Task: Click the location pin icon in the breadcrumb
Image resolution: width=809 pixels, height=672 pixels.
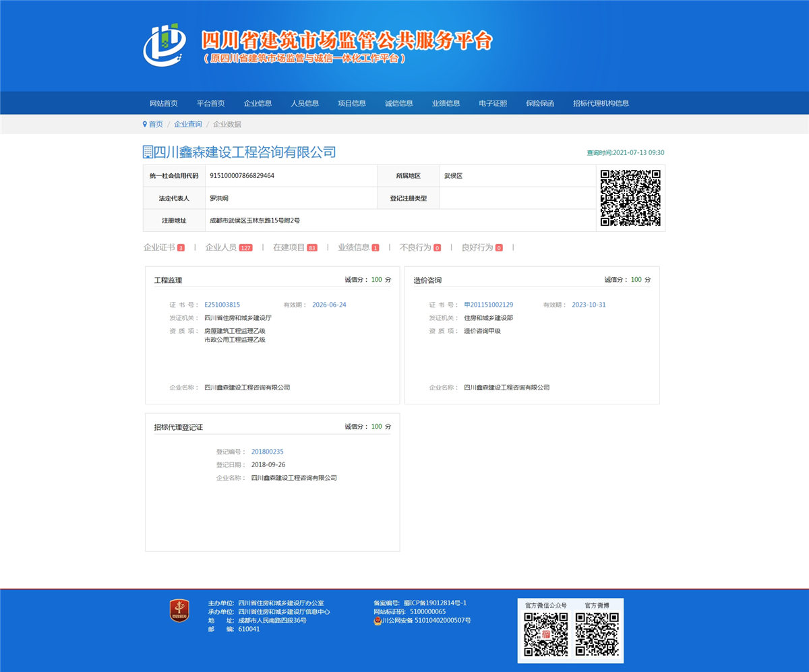Action: pyautogui.click(x=145, y=124)
